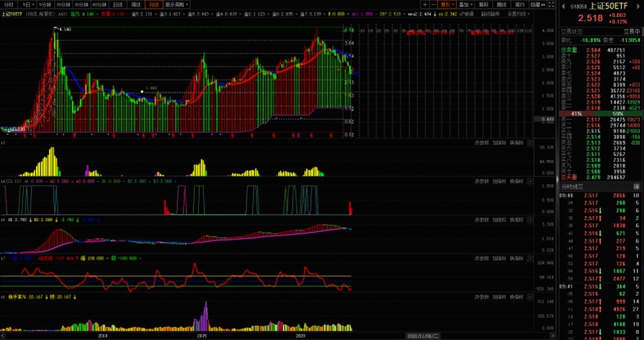Screen dimensions: 644x340
Task: Click 加指标 in yellow bars panel
Action: [499, 143]
